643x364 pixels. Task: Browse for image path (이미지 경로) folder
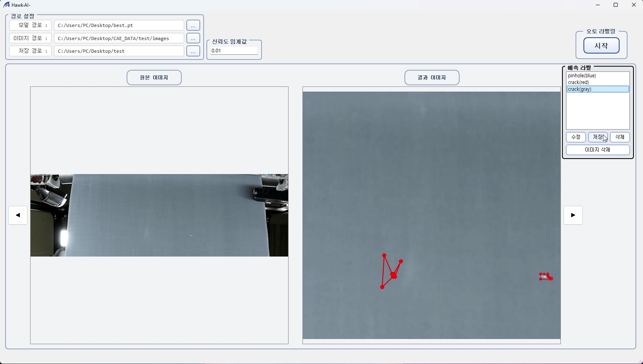[193, 38]
